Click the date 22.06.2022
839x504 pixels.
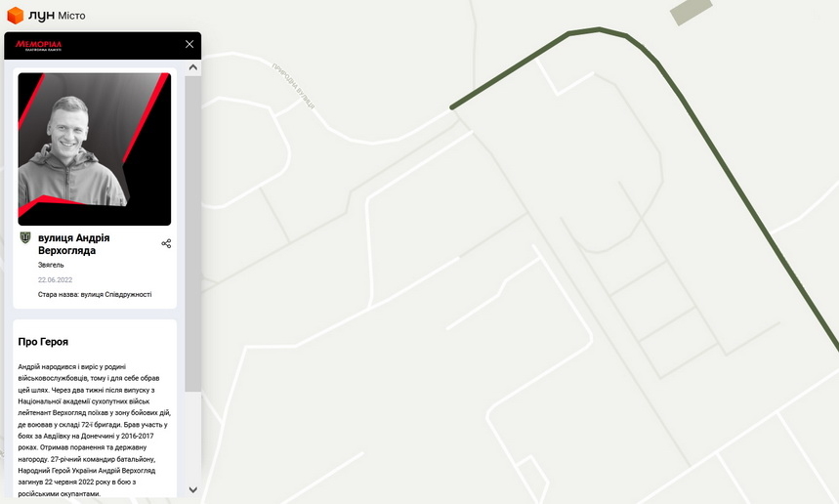point(55,279)
